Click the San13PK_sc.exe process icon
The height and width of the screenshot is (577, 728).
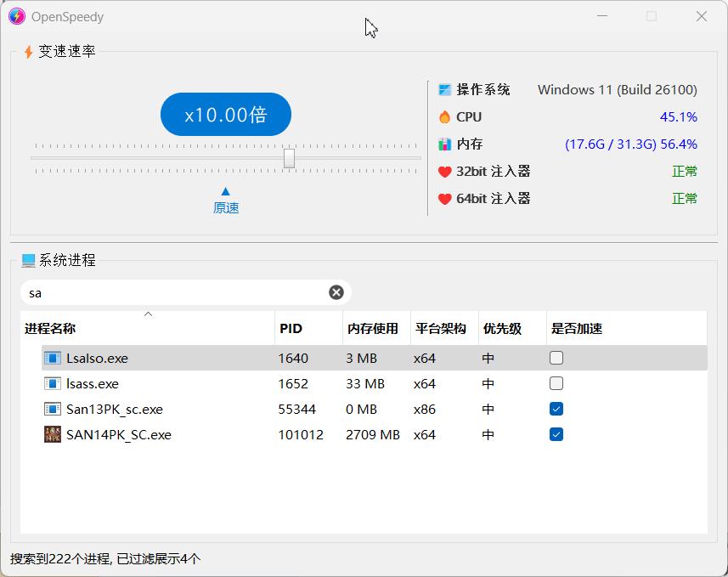point(53,409)
